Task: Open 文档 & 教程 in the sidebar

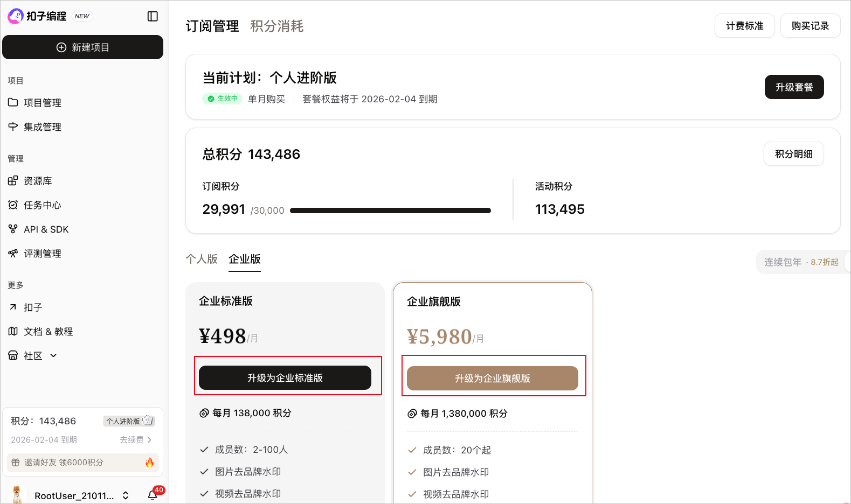Action: [48, 332]
